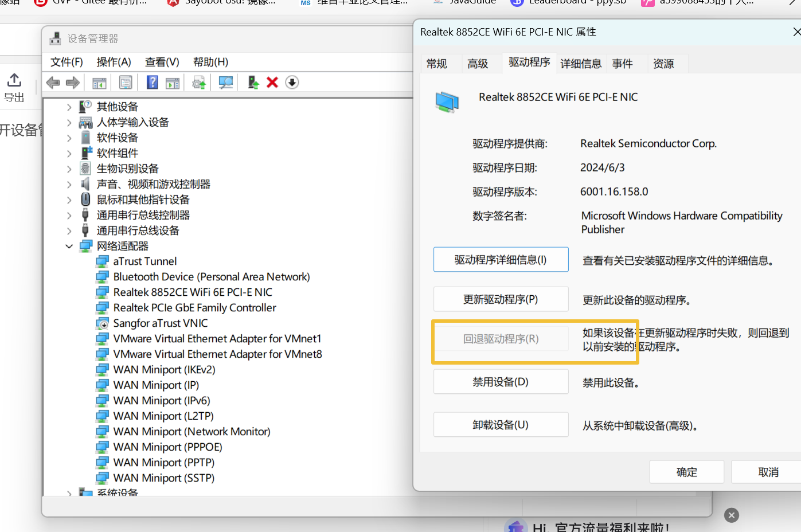801x532 pixels.
Task: Click the icon beside 人体学输入设备
Action: [x=85, y=122]
